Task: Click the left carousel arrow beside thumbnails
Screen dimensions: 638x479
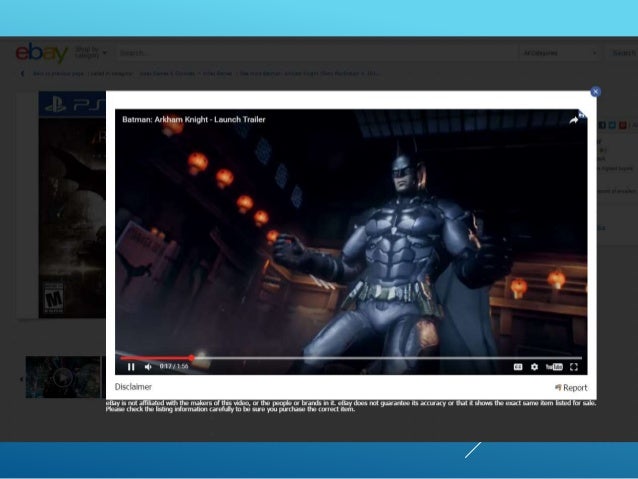Action: [22, 379]
